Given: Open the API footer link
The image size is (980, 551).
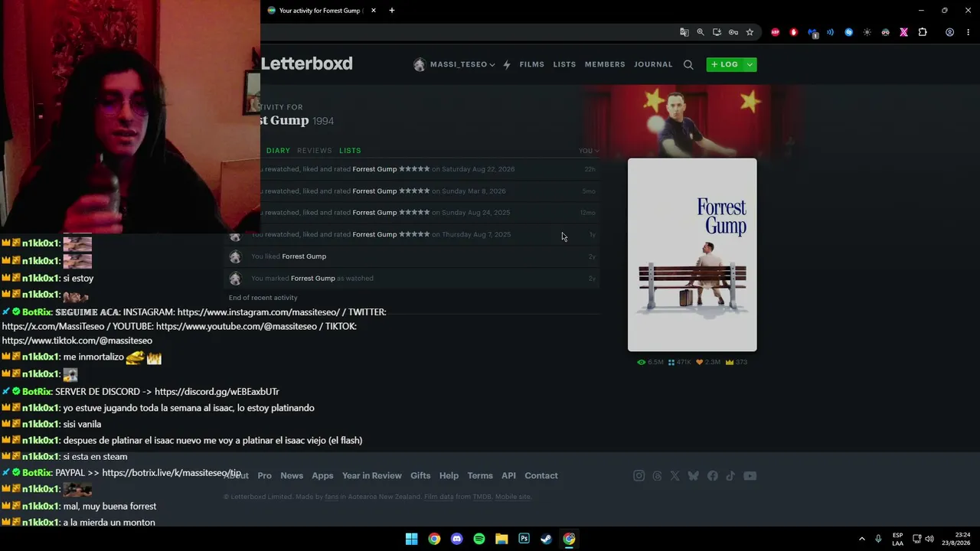Looking at the screenshot, I should tap(508, 476).
